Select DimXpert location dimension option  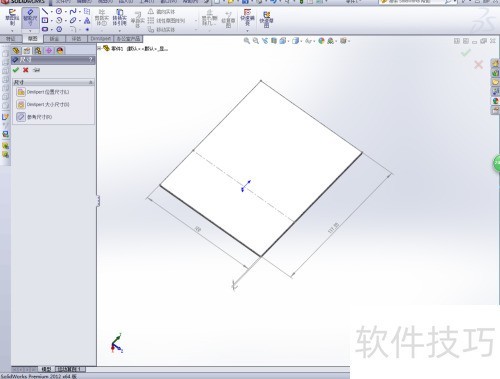[x=43, y=92]
